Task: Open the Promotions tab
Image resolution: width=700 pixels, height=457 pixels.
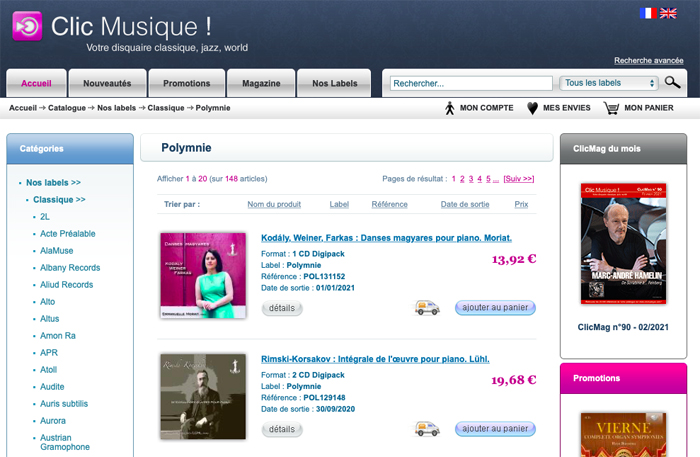Action: [187, 83]
